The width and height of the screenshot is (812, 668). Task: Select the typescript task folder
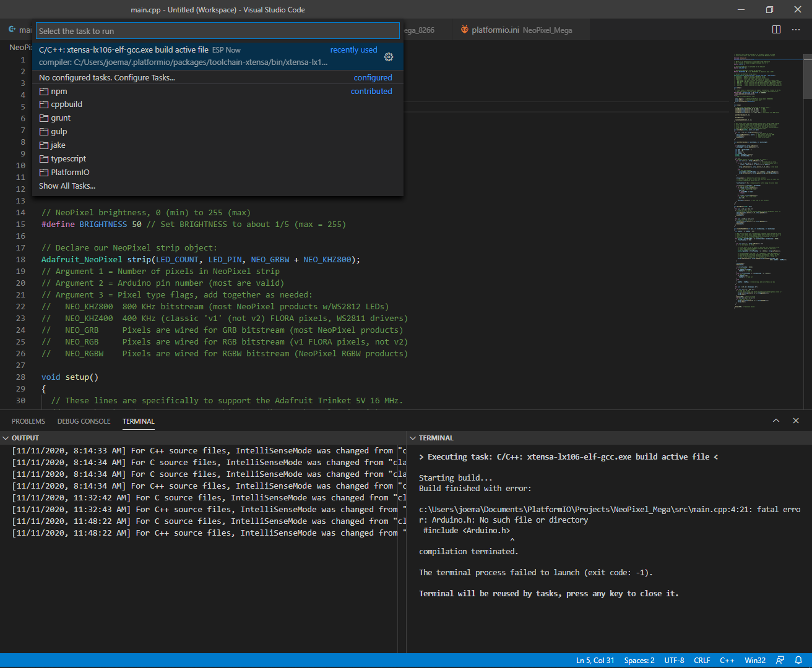[218, 159]
